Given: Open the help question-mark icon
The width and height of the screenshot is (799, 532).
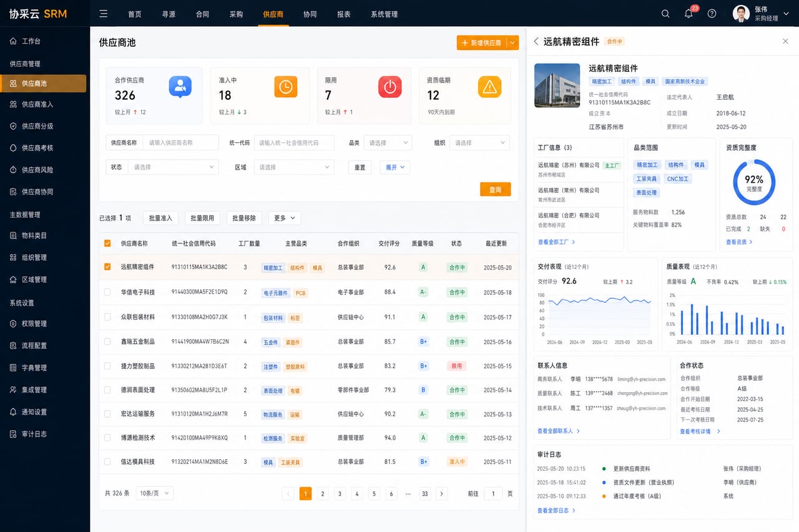Looking at the screenshot, I should point(712,14).
